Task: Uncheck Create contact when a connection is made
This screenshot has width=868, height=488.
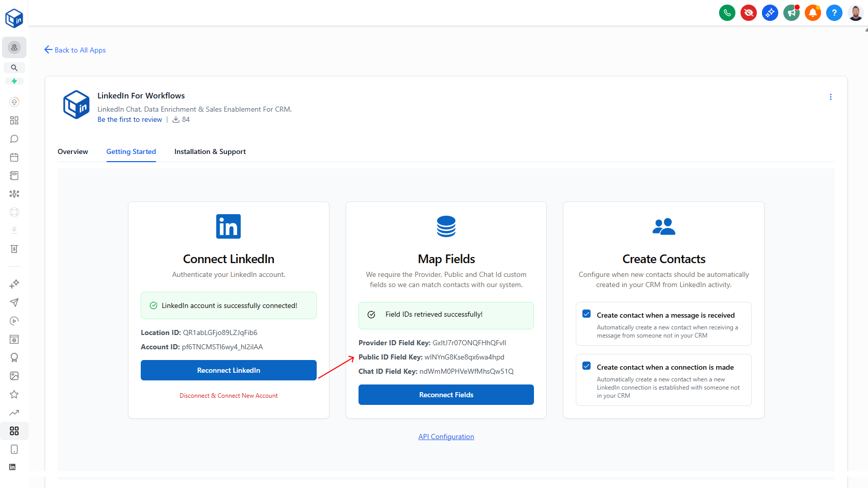Action: point(586,366)
